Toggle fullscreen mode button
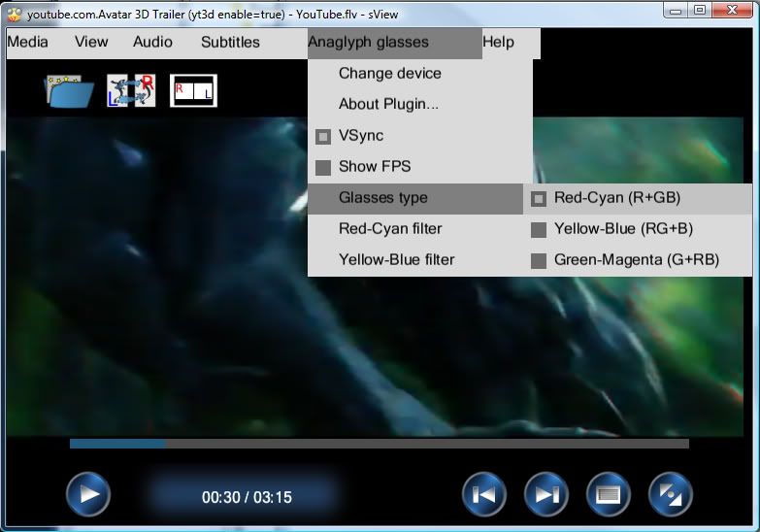Screen dimensions: 760x532 671,495
